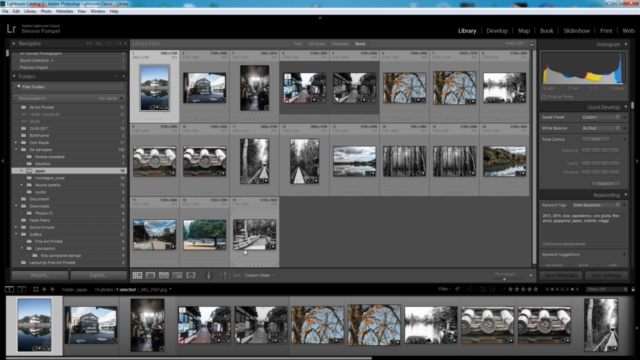Collapse the Histogram panel
The image size is (640, 360).
(626, 44)
